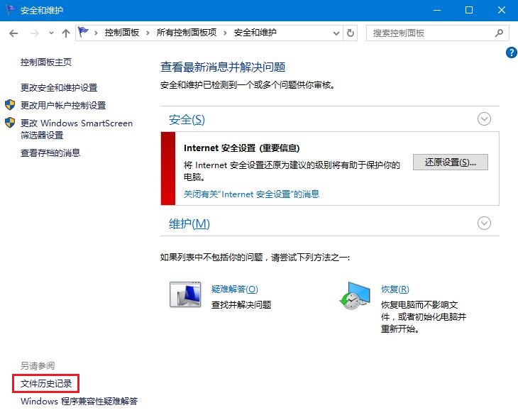The height and width of the screenshot is (420, 518).
Task: Click shield icon beside 更改用户帐户控制设置
Action: [10, 105]
